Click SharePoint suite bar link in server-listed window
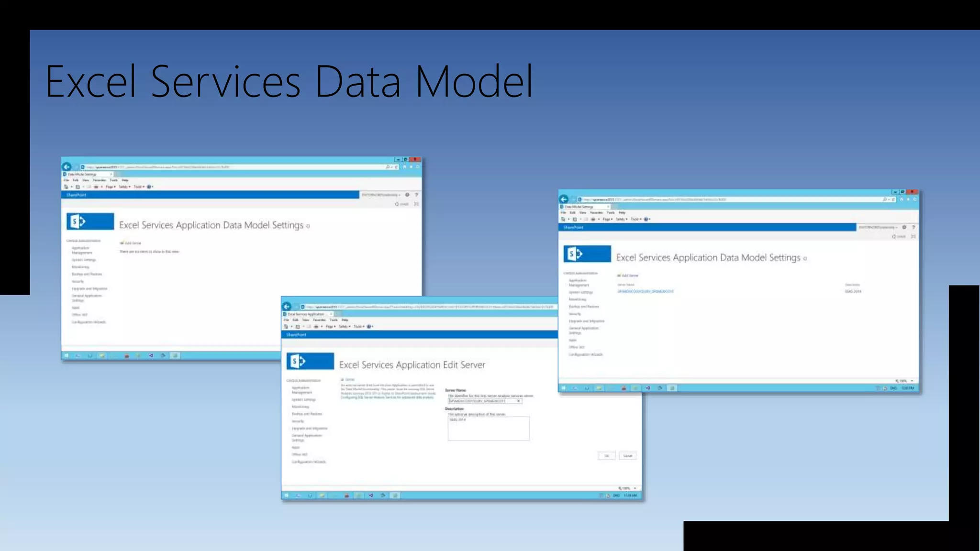 573,227
